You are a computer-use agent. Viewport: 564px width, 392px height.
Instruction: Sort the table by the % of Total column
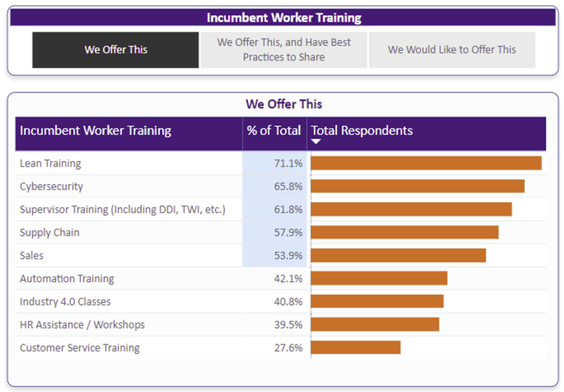pos(274,130)
